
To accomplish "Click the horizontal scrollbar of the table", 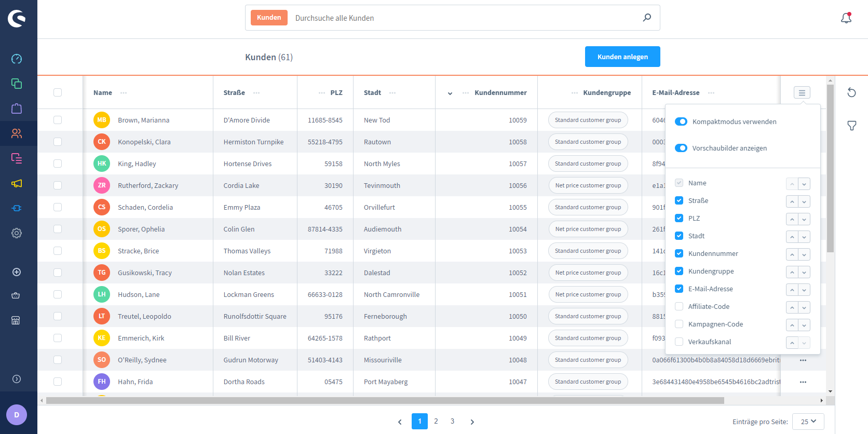I will click(x=385, y=400).
